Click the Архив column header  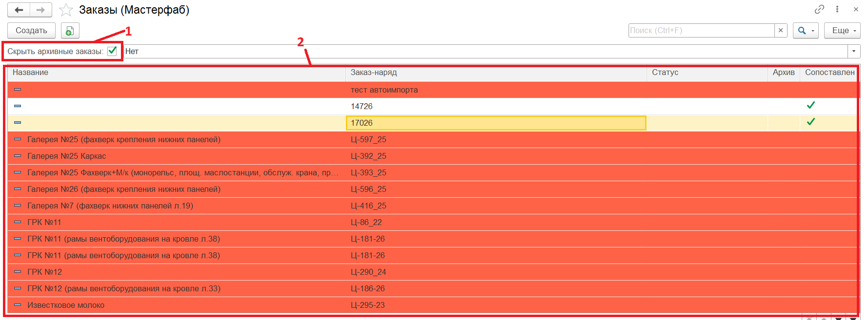784,73
